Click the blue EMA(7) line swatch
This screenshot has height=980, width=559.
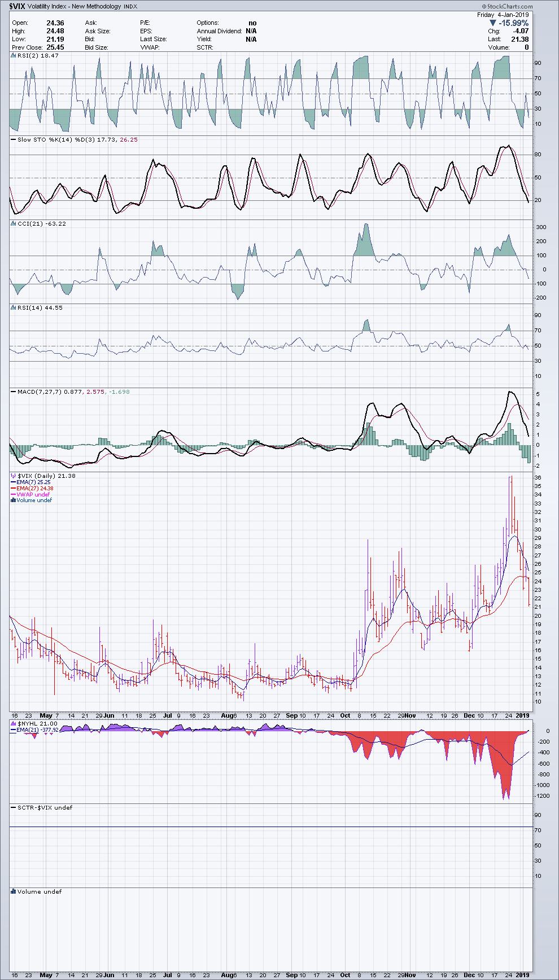click(14, 482)
